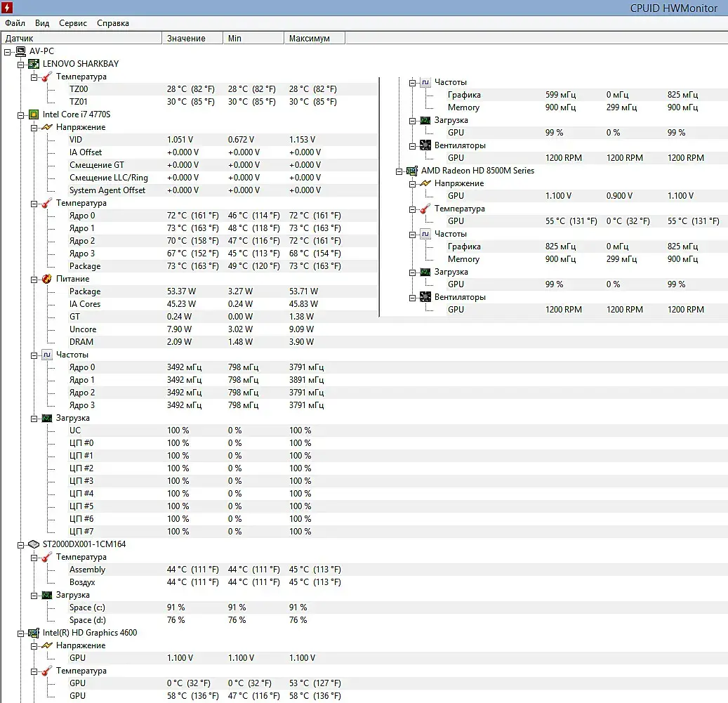The width and height of the screenshot is (728, 703).
Task: Collapse Температура under ST2000DX001 drive
Action: pyautogui.click(x=34, y=558)
